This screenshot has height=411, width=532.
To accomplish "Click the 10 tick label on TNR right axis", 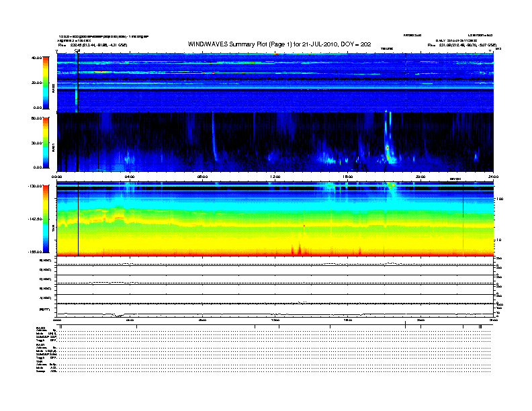I will [x=498, y=240].
